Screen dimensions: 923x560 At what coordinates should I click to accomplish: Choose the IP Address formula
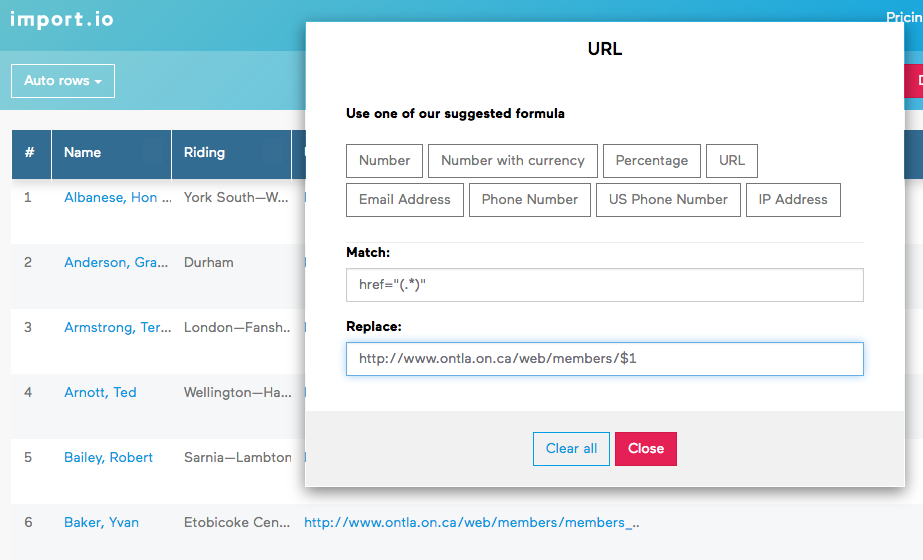coord(793,200)
